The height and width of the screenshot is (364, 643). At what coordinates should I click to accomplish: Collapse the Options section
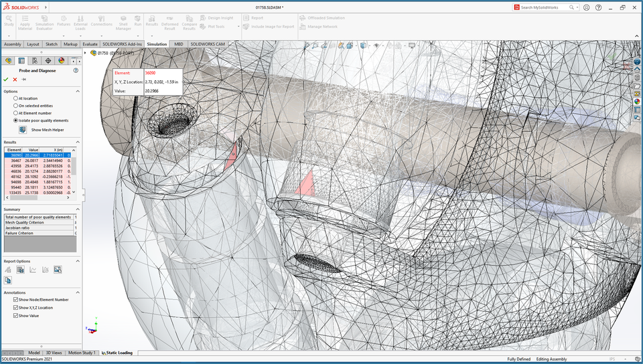[78, 91]
